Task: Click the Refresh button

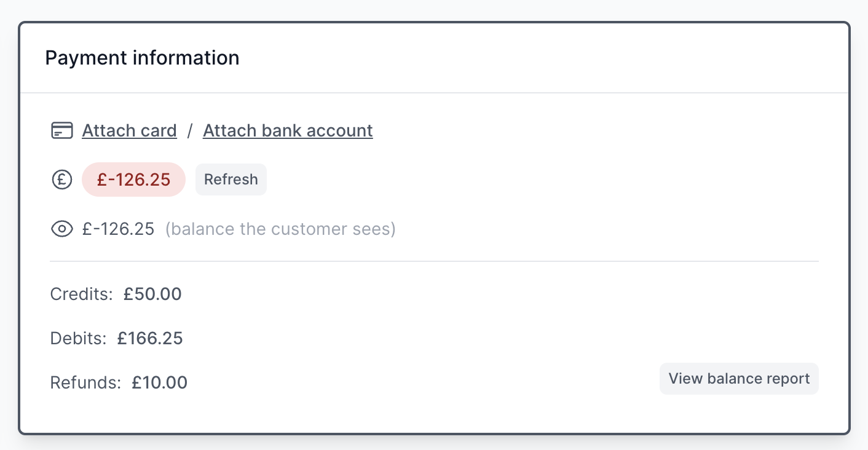Action: [x=231, y=179]
